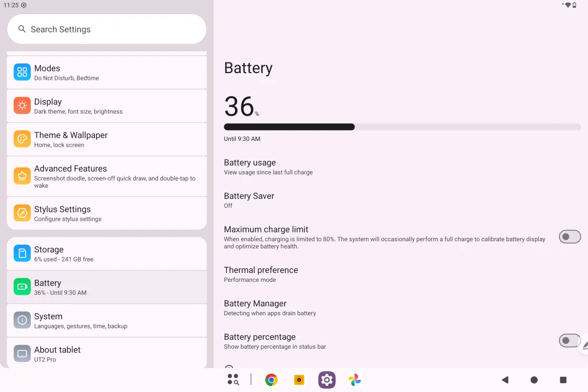
Task: Tap the Display sun icon
Action: pos(22,105)
